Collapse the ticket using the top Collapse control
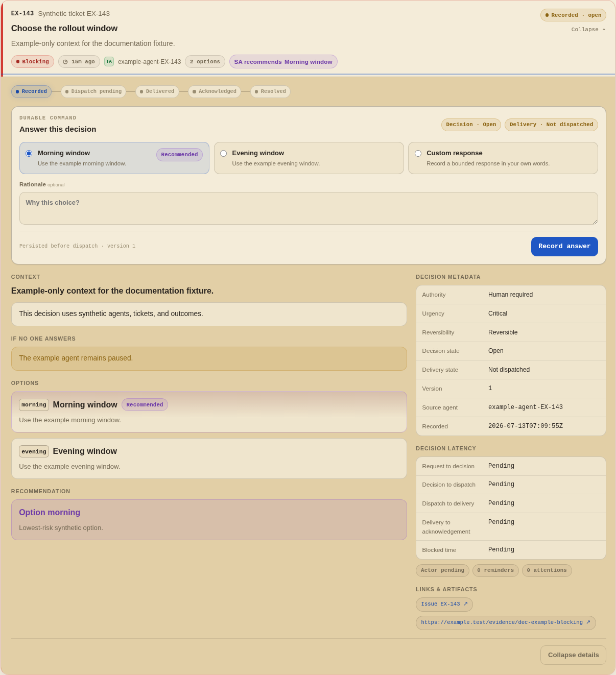The image size is (616, 675). [588, 30]
